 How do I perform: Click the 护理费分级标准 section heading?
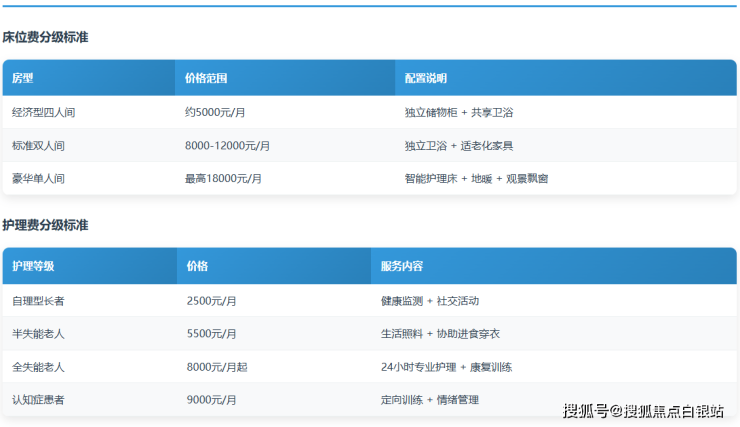[x=45, y=225]
